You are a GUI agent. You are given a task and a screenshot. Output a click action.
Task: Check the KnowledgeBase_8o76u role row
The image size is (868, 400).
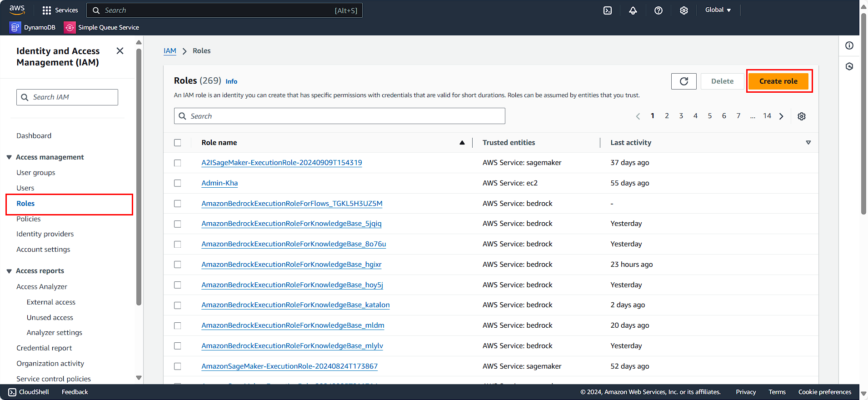[x=178, y=245]
